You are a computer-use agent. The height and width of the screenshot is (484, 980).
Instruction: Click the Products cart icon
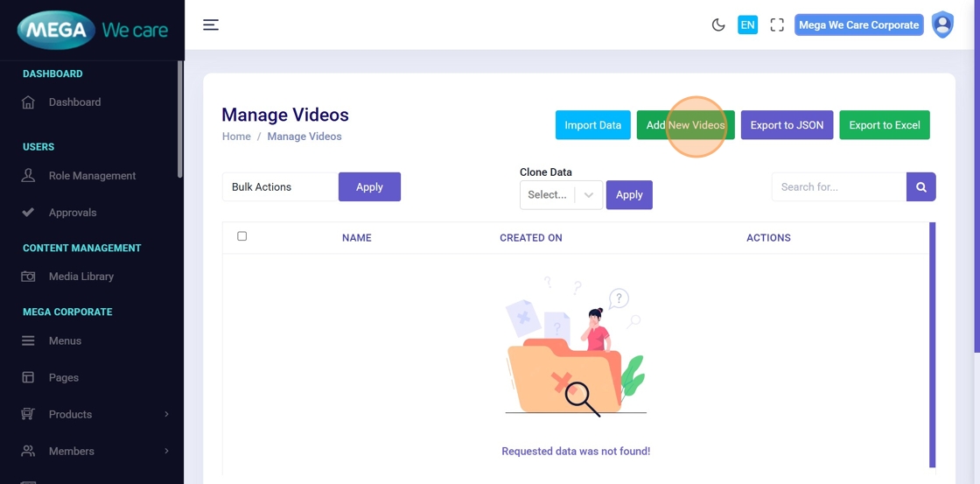click(x=28, y=415)
